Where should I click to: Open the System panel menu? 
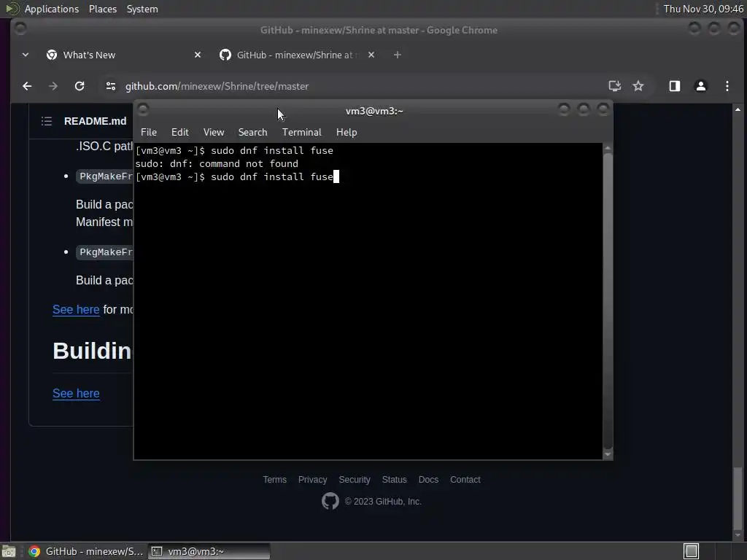(142, 9)
